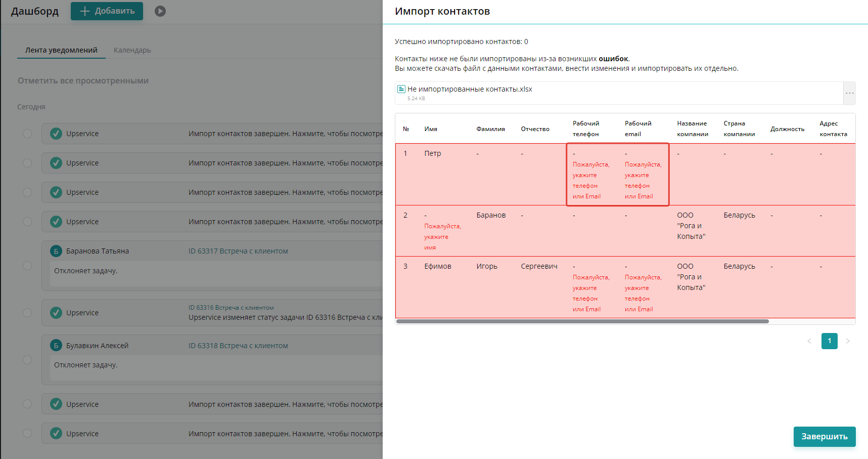868x459 pixels.
Task: Click Булавкин Алексей avatar icon
Action: click(x=56, y=346)
